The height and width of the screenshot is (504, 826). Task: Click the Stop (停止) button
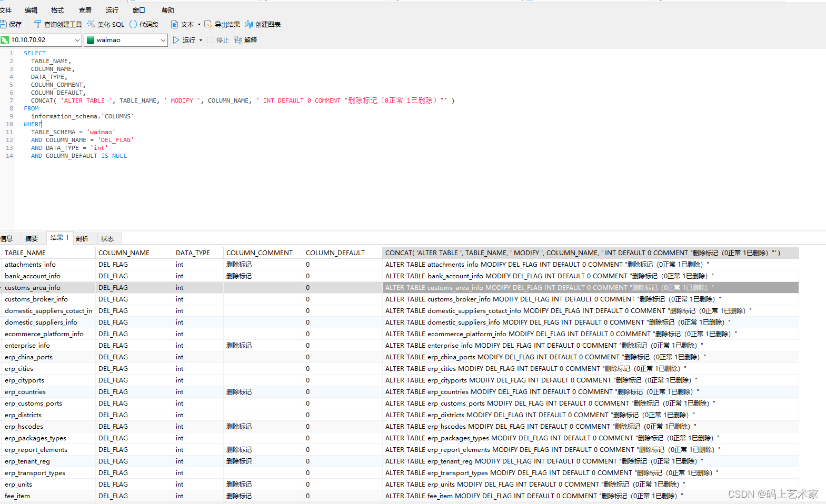tap(218, 40)
